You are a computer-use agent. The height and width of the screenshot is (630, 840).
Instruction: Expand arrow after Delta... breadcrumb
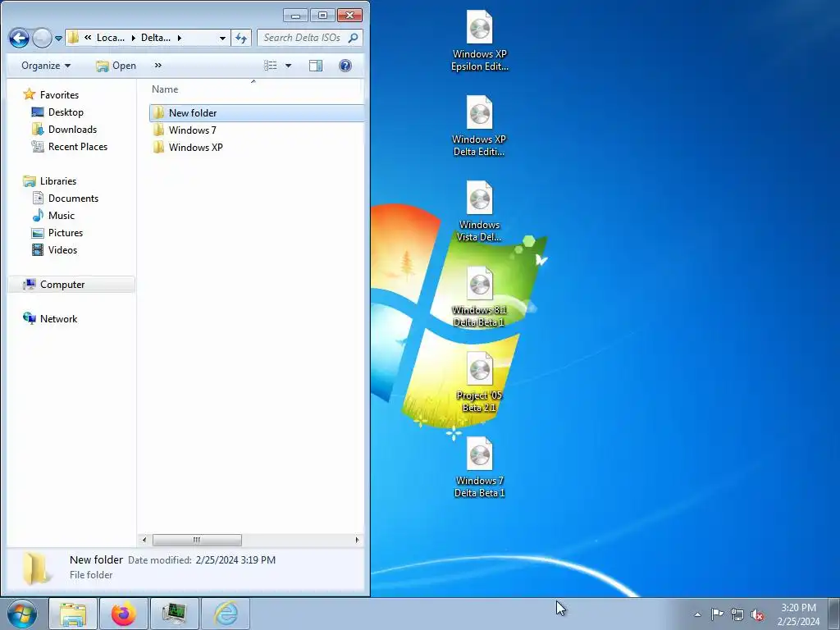pyautogui.click(x=180, y=38)
